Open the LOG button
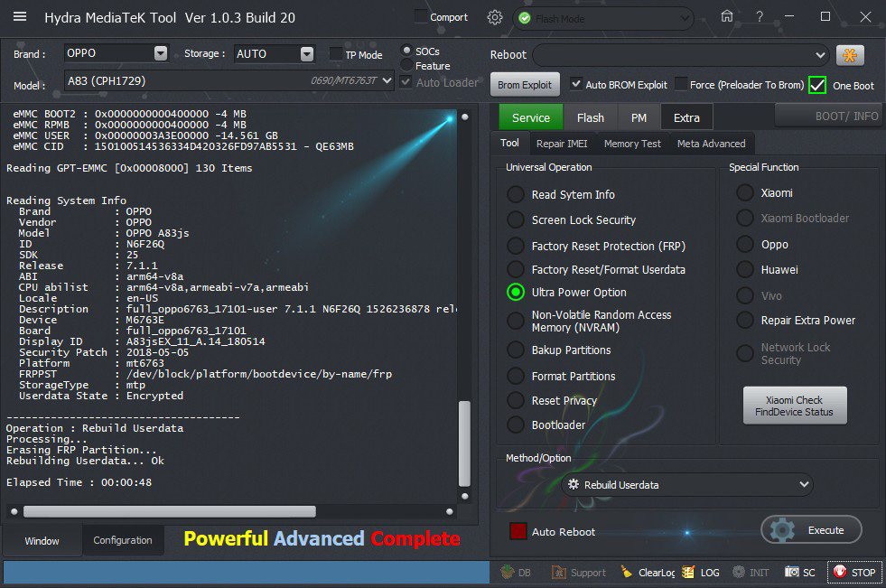886x588 pixels. [701, 572]
